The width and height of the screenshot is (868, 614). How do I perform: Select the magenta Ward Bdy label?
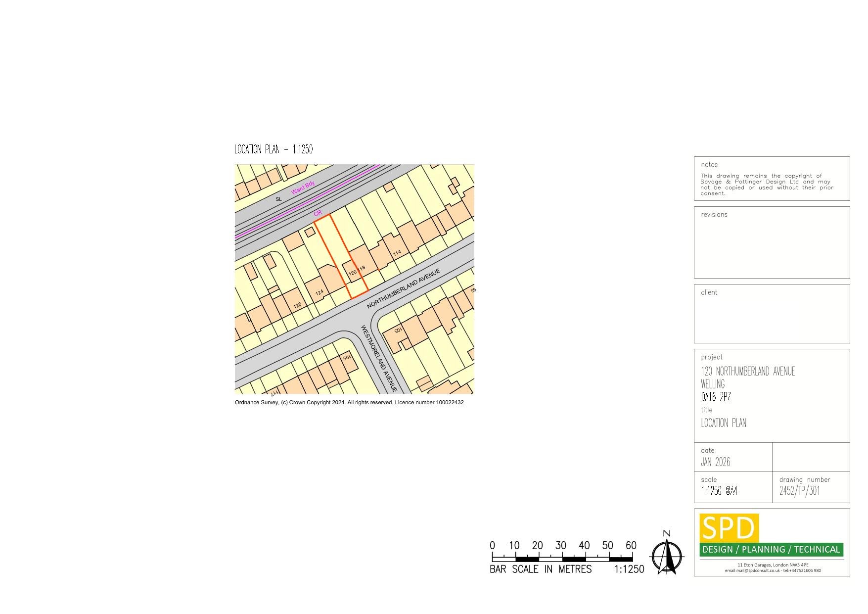pyautogui.click(x=303, y=188)
